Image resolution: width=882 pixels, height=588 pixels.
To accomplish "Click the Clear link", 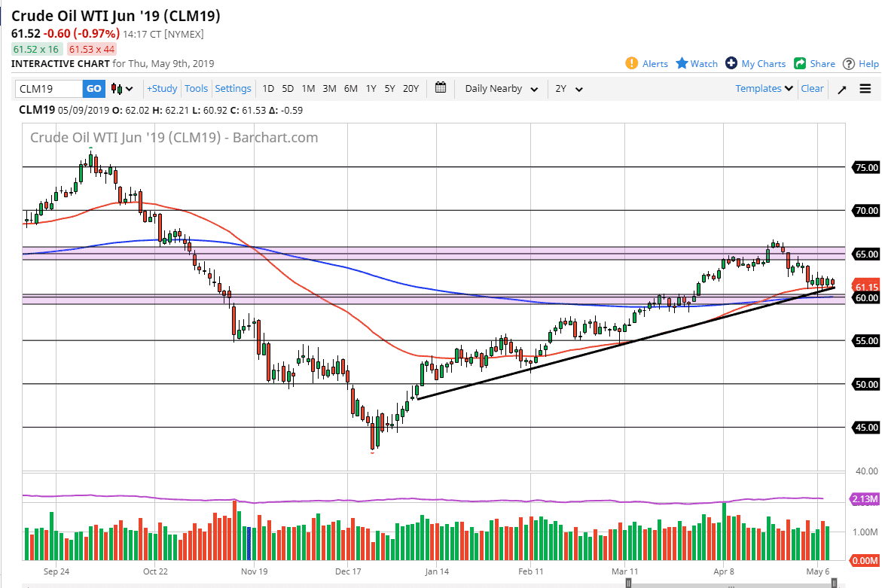I will [812, 88].
